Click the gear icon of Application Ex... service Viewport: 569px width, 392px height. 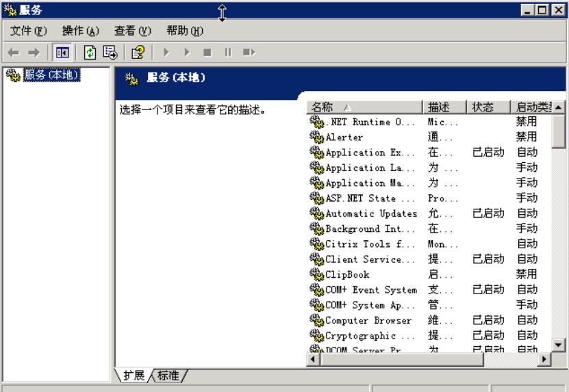click(x=316, y=153)
